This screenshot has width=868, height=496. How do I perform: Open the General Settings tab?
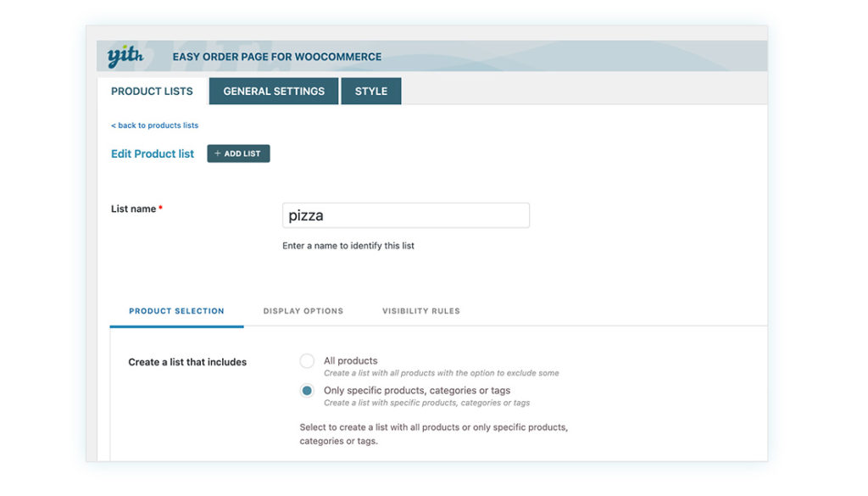pyautogui.click(x=274, y=92)
